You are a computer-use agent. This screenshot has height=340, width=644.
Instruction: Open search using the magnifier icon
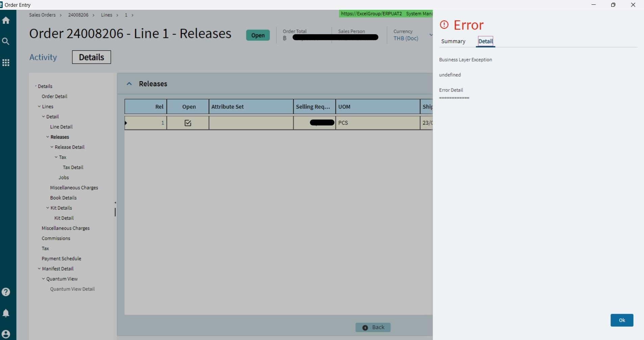(x=6, y=41)
